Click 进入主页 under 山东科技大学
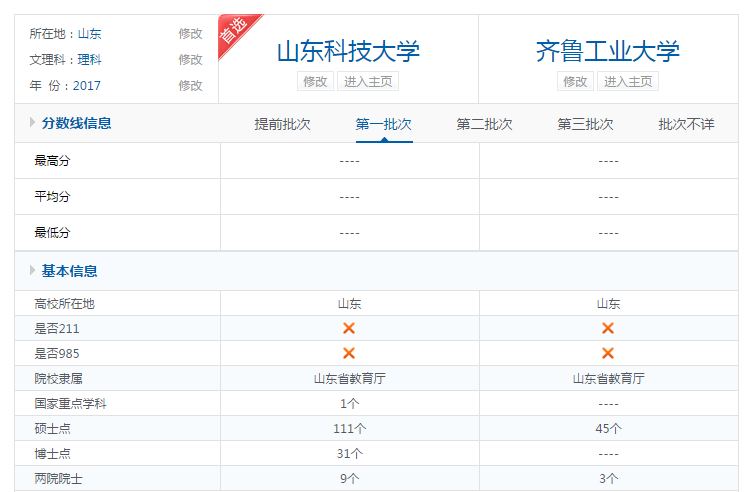This screenshot has height=492, width=747. [368, 81]
